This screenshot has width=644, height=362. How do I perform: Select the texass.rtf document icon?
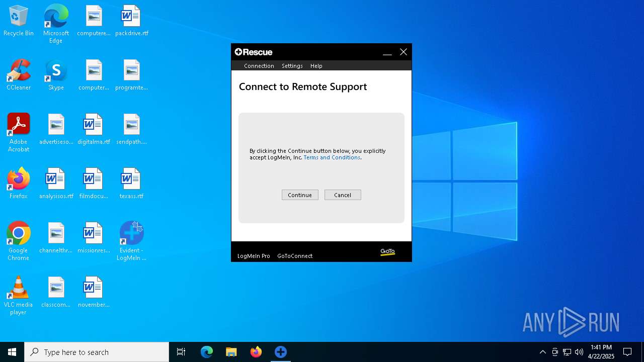pyautogui.click(x=131, y=184)
